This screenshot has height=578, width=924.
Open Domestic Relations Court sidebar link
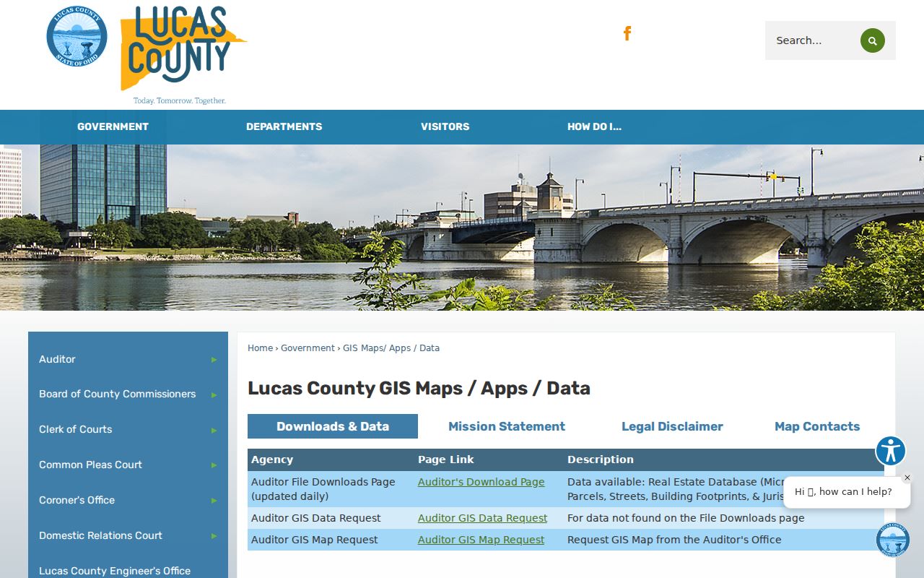coord(101,535)
